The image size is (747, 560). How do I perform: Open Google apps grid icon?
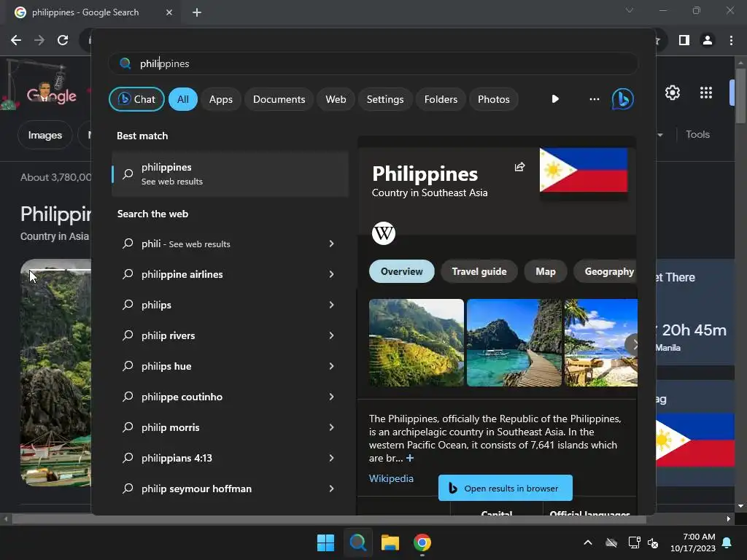[x=706, y=93]
